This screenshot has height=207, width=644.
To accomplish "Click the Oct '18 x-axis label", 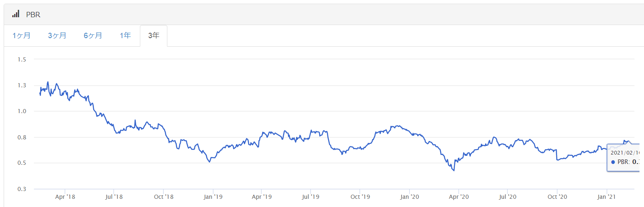I will click(164, 197).
